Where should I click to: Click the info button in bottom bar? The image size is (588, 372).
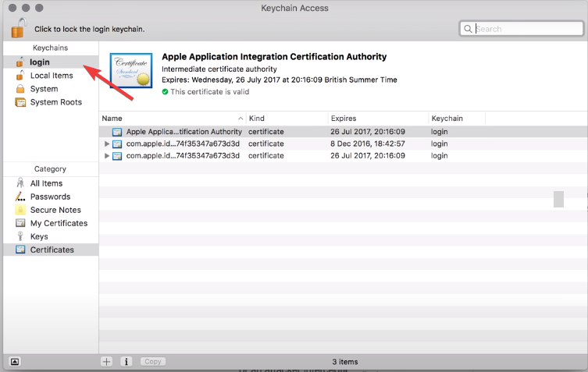(x=127, y=362)
